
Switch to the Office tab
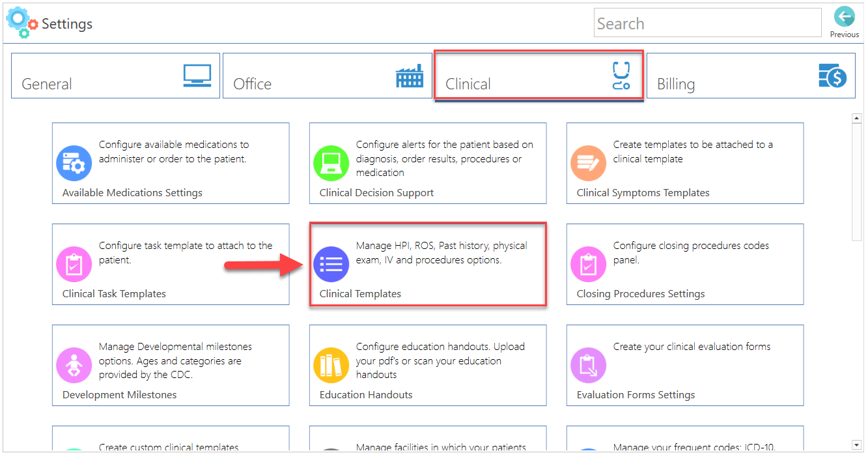pyautogui.click(x=328, y=76)
